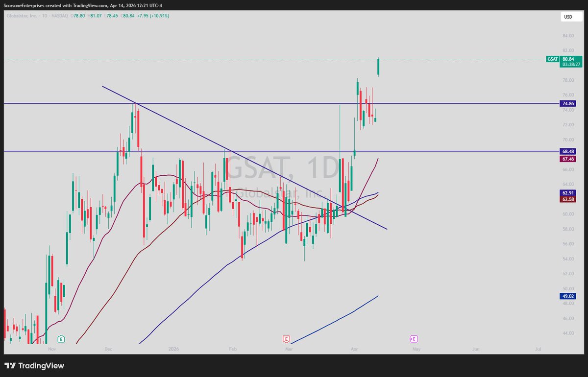Click the green earnings E marker near November
The width and height of the screenshot is (588, 377).
(61, 338)
